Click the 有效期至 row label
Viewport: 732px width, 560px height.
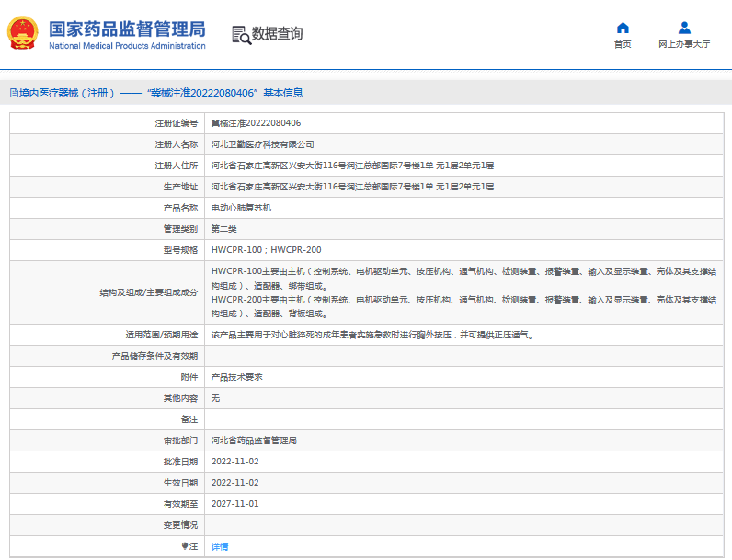tap(180, 504)
